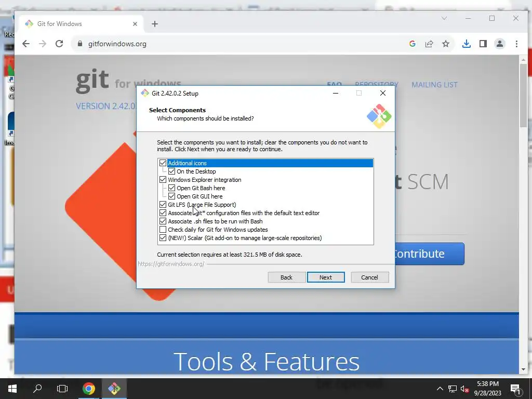Open the REPOSITORY link on webpage
Viewport: 532px width, 399px height.
point(376,84)
